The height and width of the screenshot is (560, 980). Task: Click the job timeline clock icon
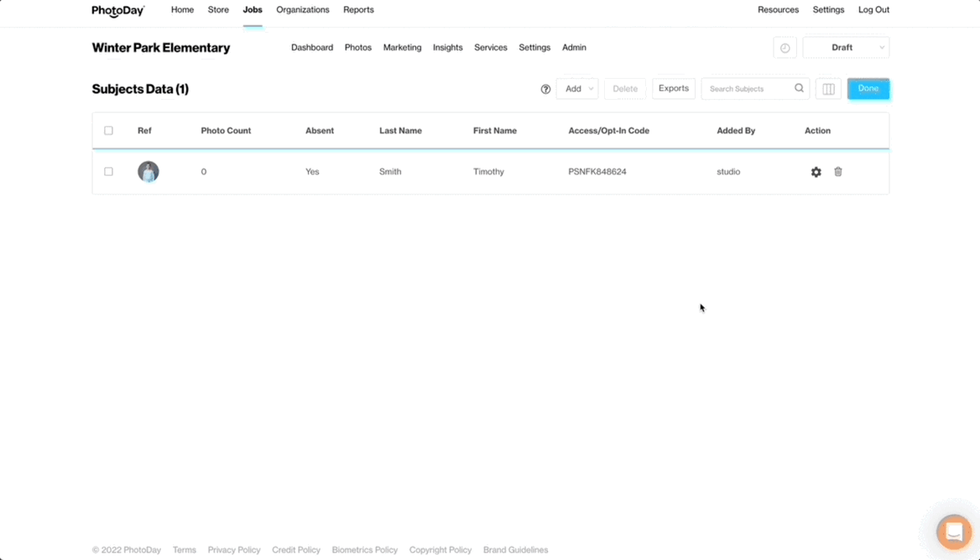tap(785, 48)
